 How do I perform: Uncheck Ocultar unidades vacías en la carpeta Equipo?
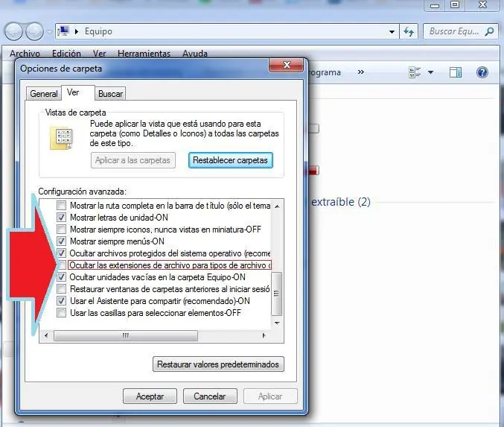[61, 276]
